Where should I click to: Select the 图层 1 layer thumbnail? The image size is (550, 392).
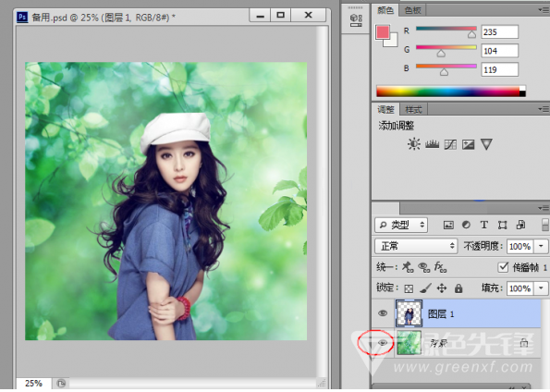tap(409, 313)
